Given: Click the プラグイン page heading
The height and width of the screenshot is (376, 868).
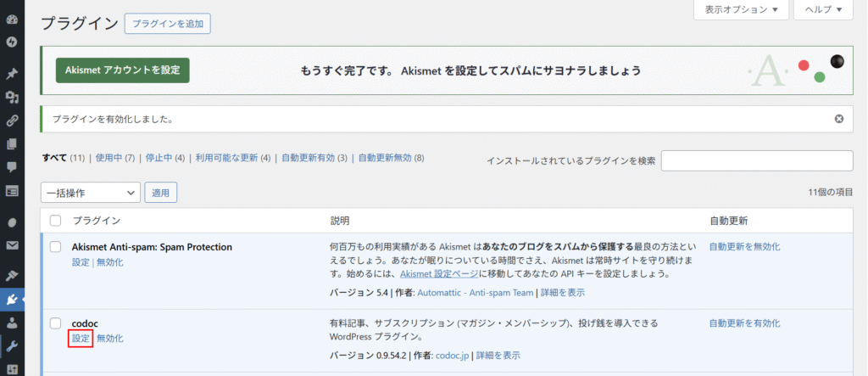Looking at the screenshot, I should coord(80,24).
